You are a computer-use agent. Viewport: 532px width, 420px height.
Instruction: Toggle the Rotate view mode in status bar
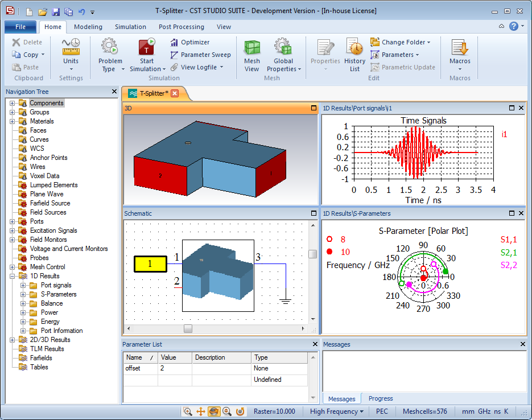coord(214,411)
